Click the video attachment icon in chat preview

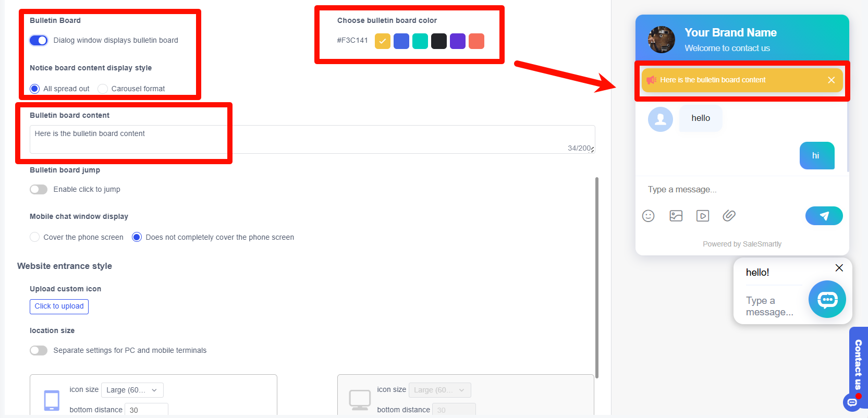pos(703,216)
